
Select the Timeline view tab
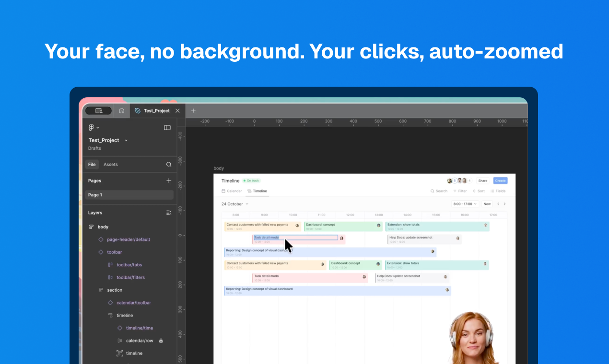257,191
